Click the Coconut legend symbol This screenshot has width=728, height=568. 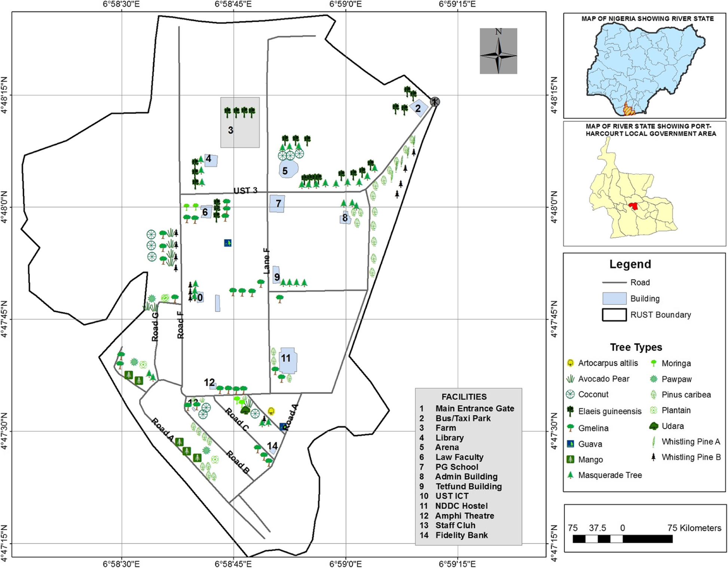point(570,394)
